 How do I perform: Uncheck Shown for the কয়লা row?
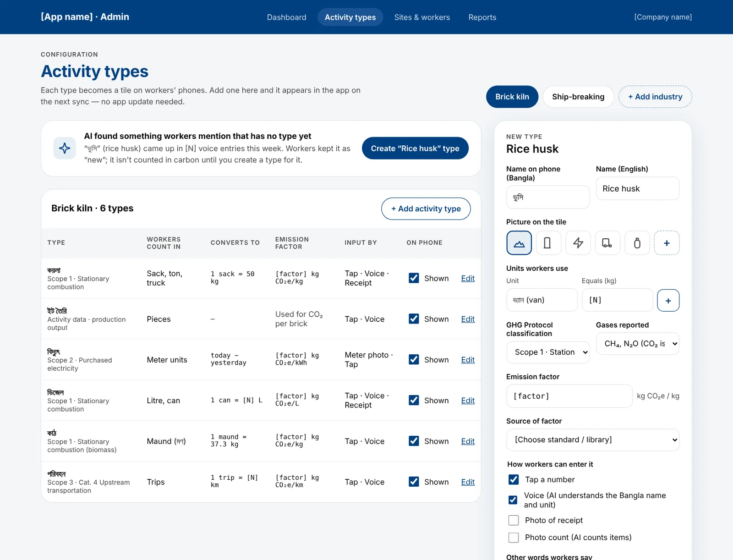click(414, 278)
